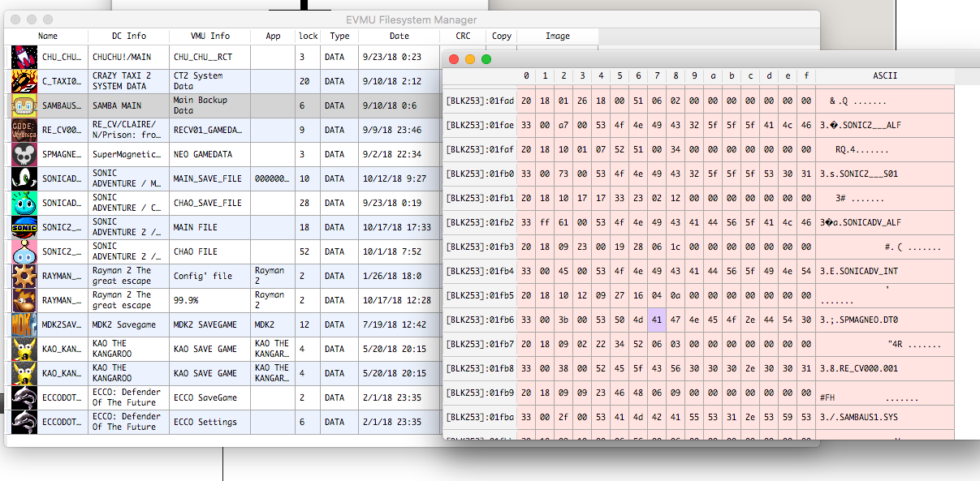Image resolution: width=980 pixels, height=481 pixels.
Task: Select the highlighted 41 byte in row 01fb6
Action: [657, 320]
